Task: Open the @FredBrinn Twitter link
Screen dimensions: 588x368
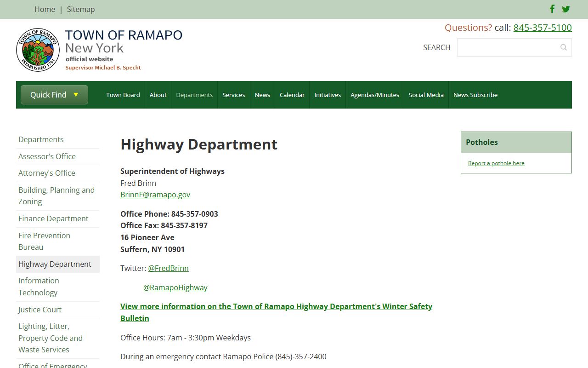Action: pyautogui.click(x=168, y=268)
